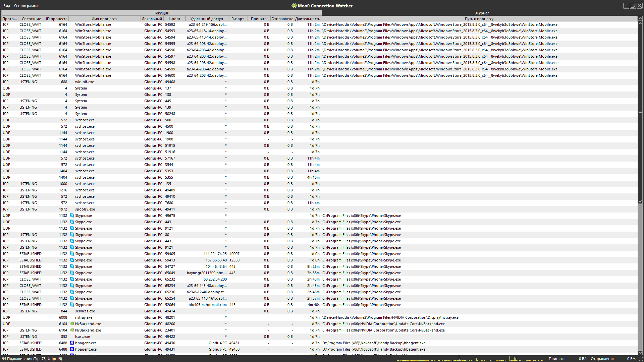Select the wininit.exe connection row

click(85, 82)
